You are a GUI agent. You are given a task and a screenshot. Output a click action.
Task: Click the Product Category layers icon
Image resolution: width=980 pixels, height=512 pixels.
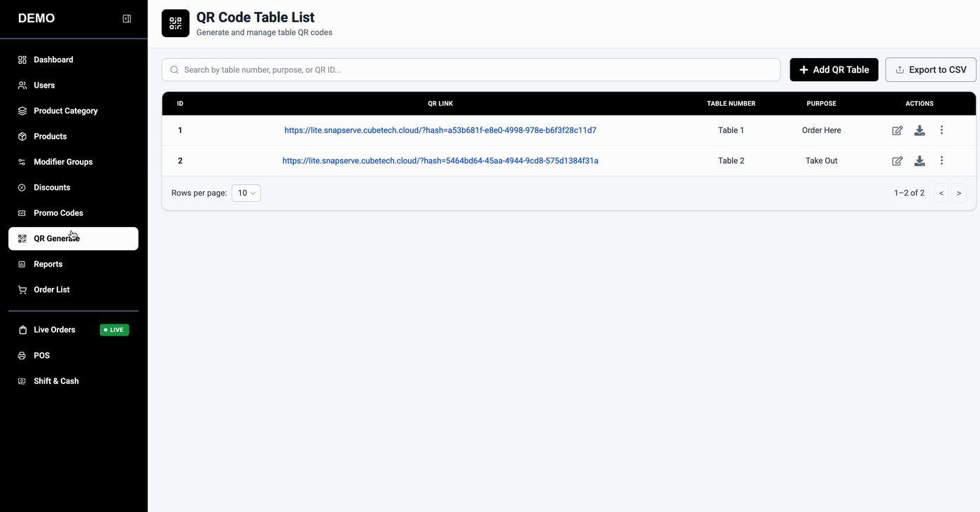click(x=22, y=111)
